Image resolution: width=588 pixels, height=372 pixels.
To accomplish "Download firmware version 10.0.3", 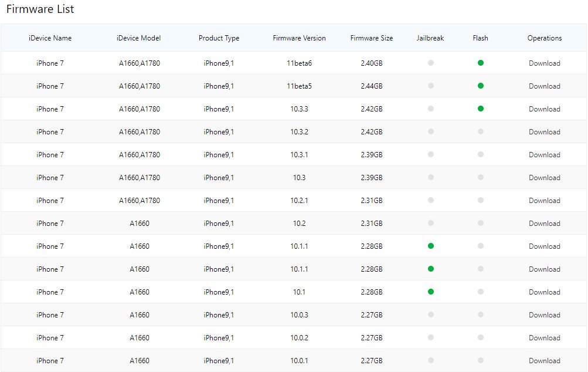I will pos(544,315).
